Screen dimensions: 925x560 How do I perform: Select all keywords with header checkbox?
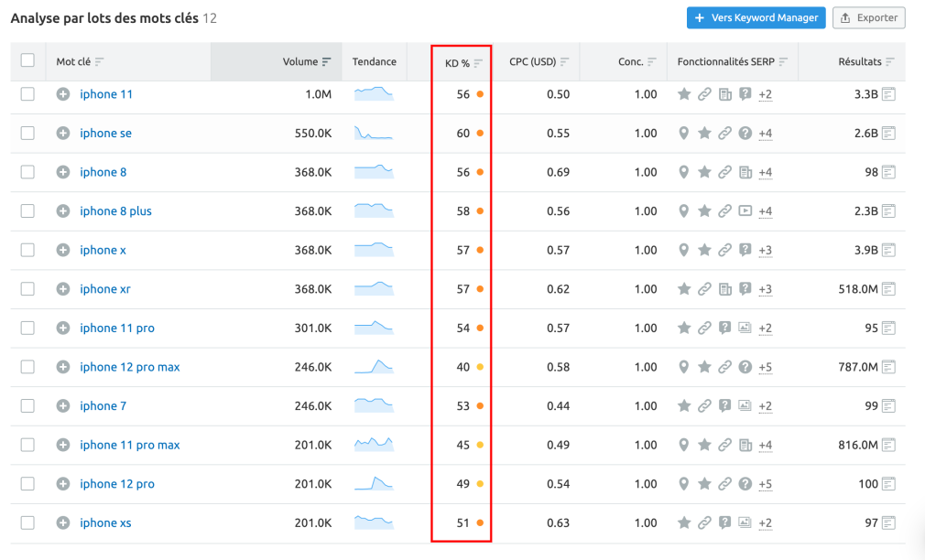[x=27, y=61]
